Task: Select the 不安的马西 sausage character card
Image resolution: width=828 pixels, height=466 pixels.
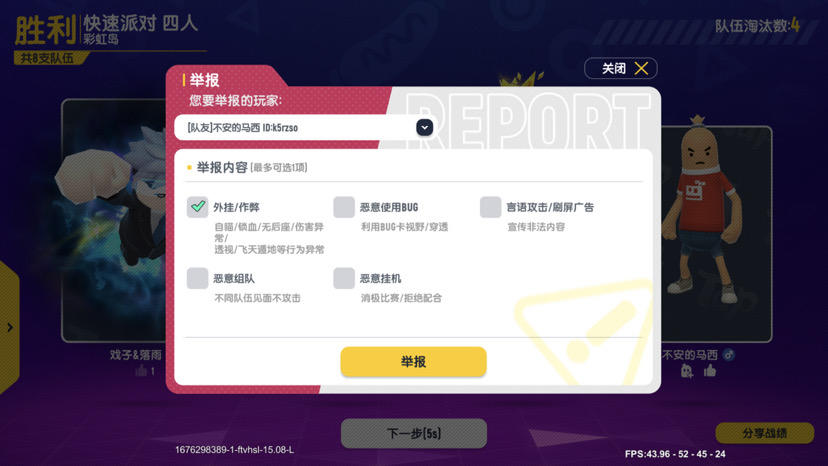Action: [717, 234]
